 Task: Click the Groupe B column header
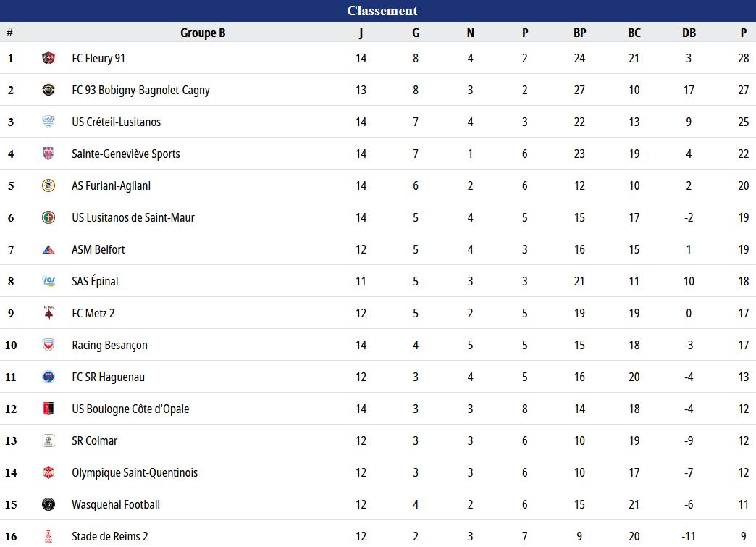click(203, 33)
